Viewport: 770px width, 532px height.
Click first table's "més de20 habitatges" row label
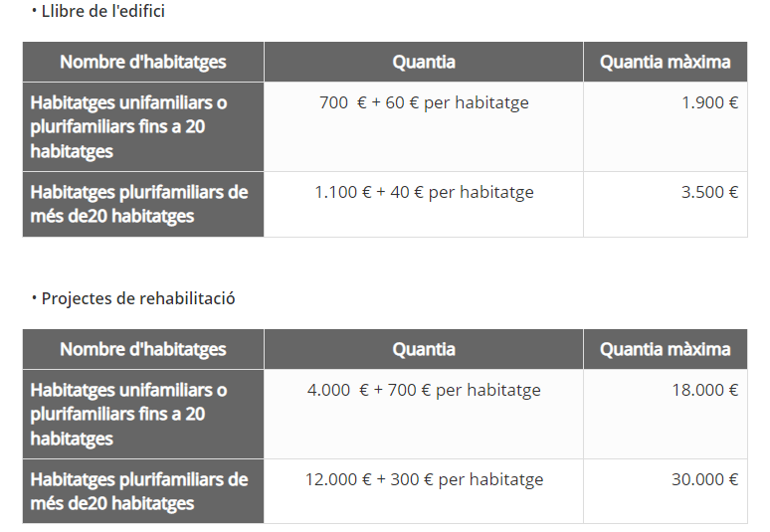pyautogui.click(x=138, y=204)
